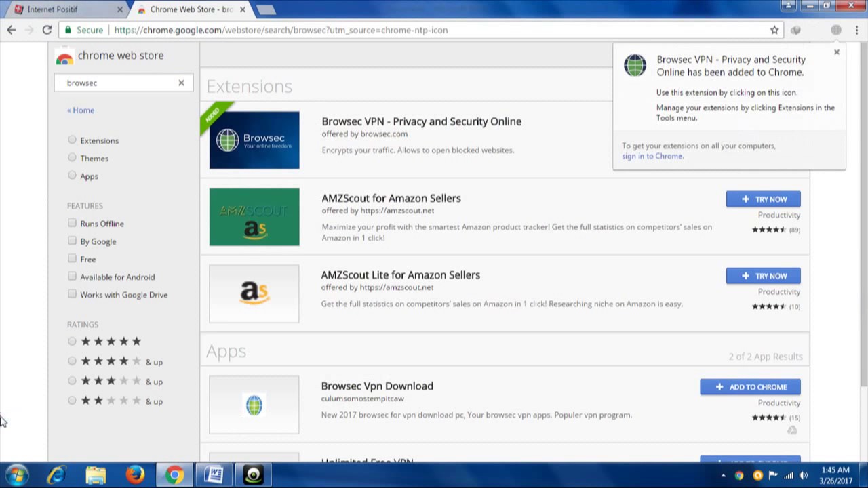The image size is (868, 488).
Task: Click TRY NOW for AMZScout Lite
Action: pyautogui.click(x=763, y=276)
